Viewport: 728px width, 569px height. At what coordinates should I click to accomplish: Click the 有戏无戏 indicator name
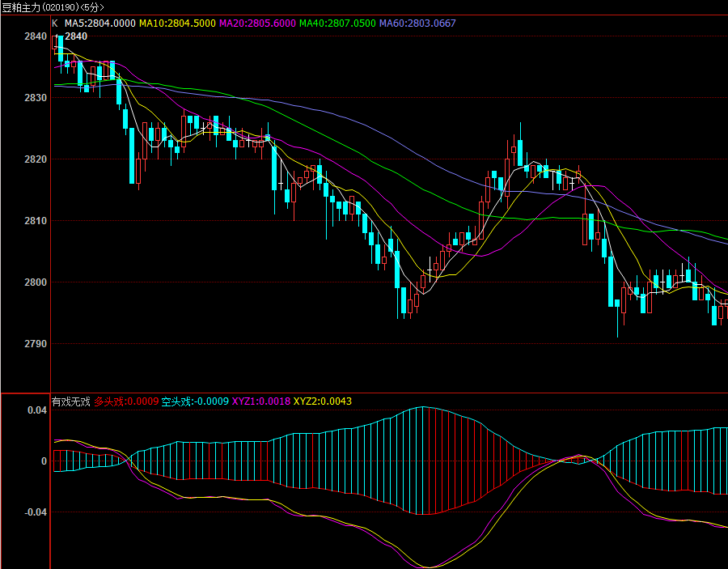pos(71,401)
